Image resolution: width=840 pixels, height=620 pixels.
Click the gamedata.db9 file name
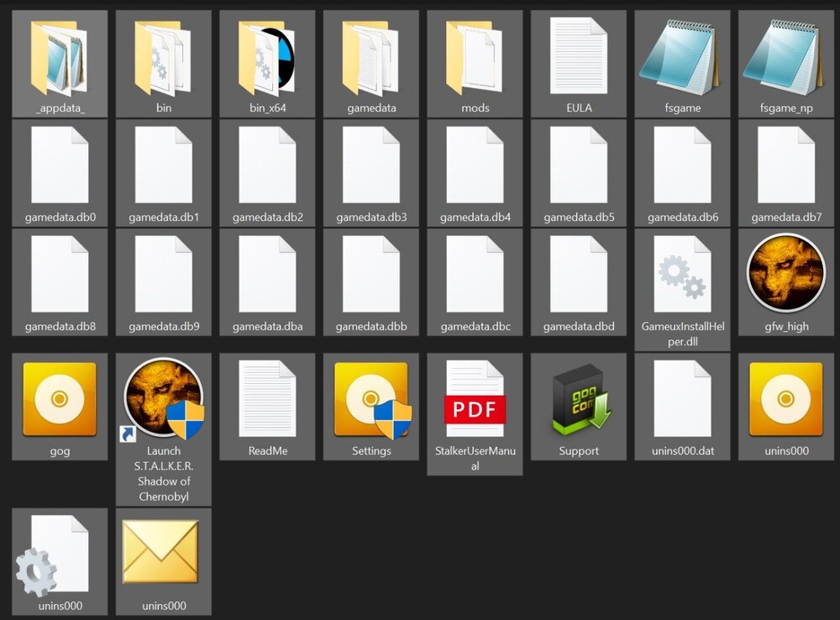click(164, 327)
